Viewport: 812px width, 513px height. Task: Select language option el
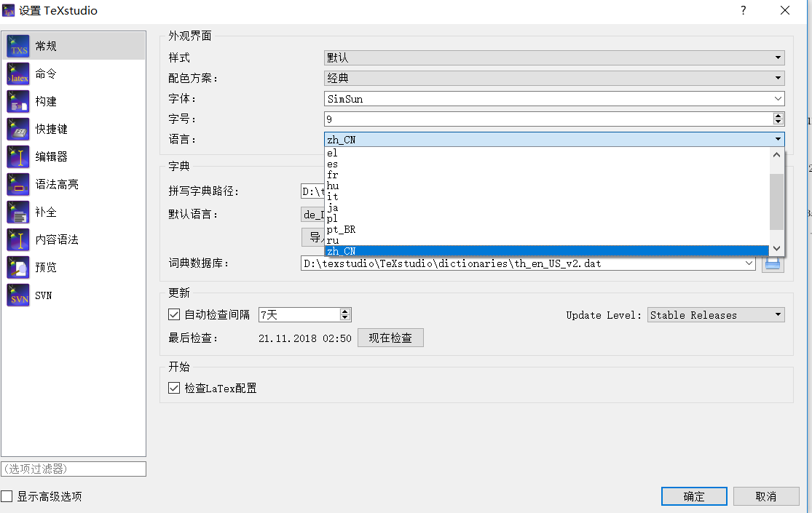point(547,154)
